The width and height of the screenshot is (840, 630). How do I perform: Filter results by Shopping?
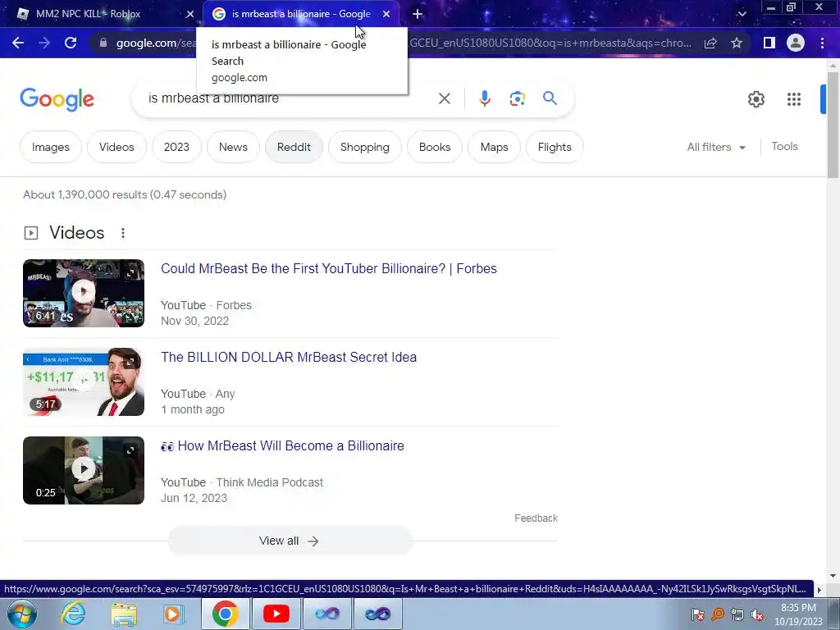[x=365, y=147]
